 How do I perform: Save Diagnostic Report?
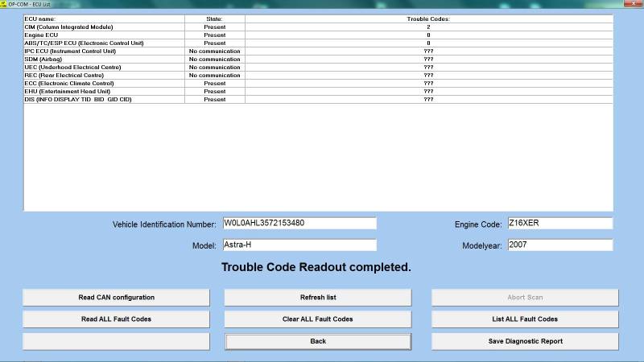[x=525, y=341]
